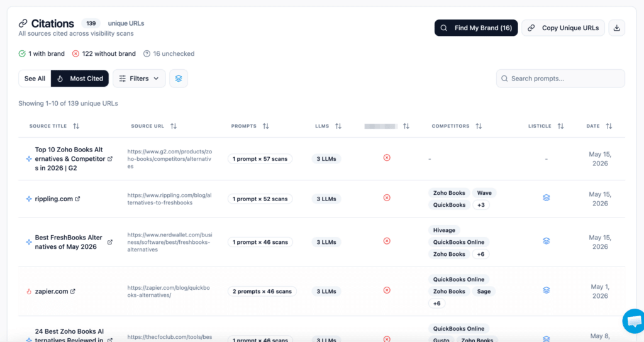Toggle the listicle layers filter button
Screen dimensions: 644x342
178,79
